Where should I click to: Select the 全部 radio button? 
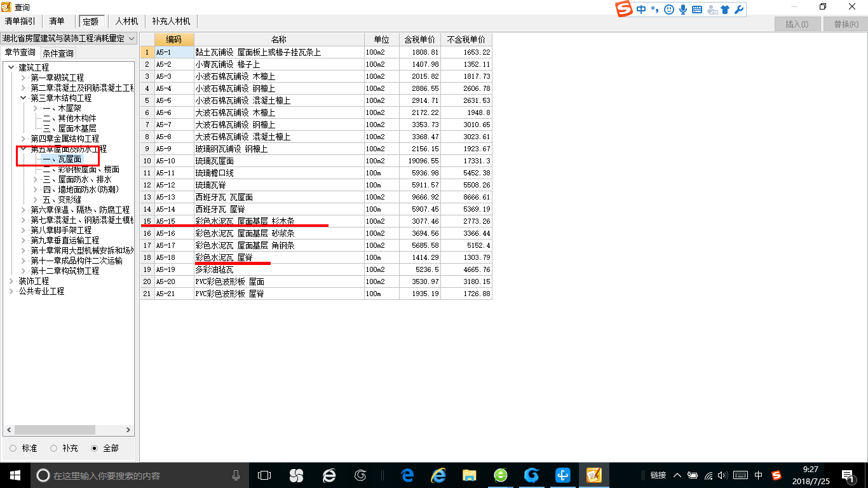(94, 448)
